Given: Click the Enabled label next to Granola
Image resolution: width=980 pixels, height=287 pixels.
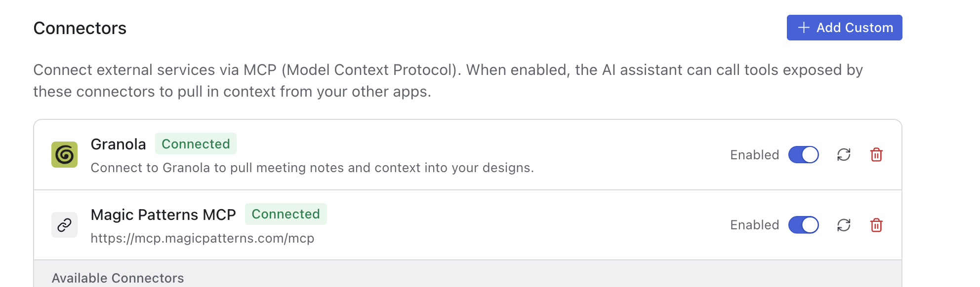Looking at the screenshot, I should coord(754,155).
